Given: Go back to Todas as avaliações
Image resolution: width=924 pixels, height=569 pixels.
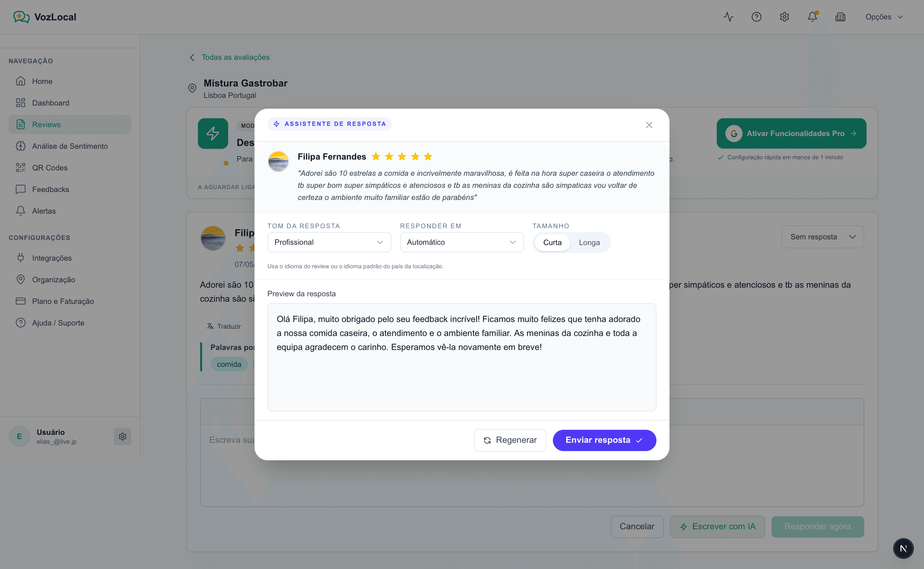Looking at the screenshot, I should (230, 57).
